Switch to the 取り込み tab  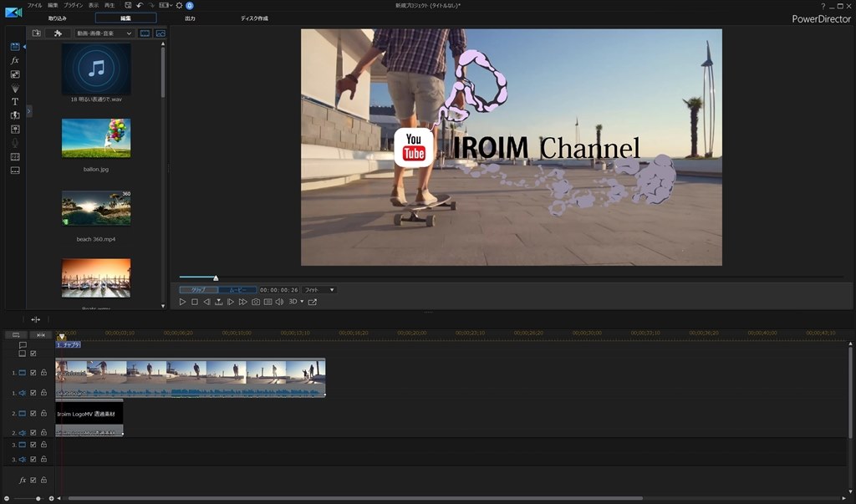tap(58, 18)
